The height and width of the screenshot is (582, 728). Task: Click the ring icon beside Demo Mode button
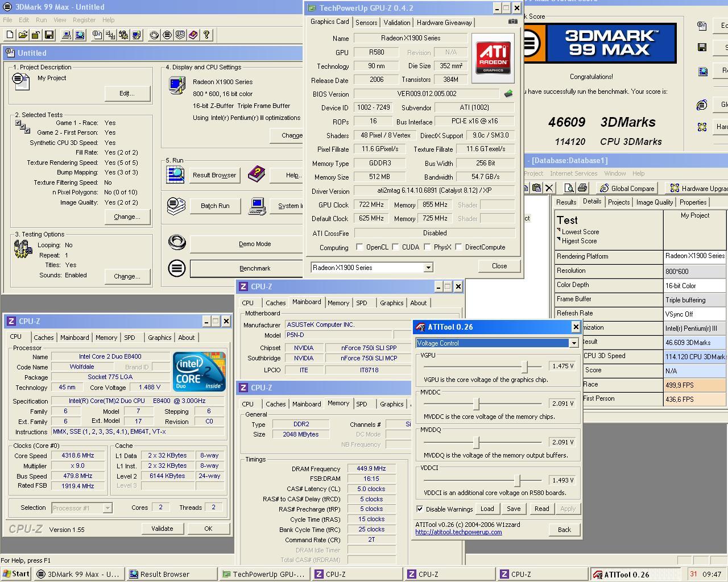pyautogui.click(x=177, y=243)
